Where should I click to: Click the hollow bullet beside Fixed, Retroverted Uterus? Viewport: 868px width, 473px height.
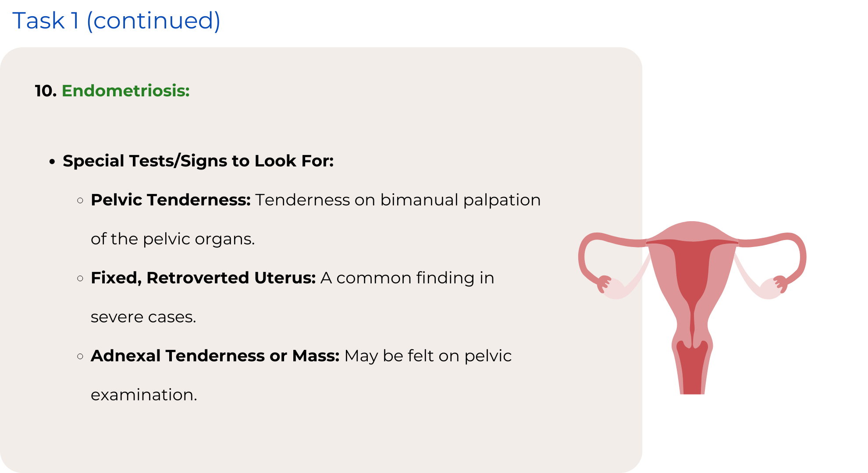click(x=80, y=279)
